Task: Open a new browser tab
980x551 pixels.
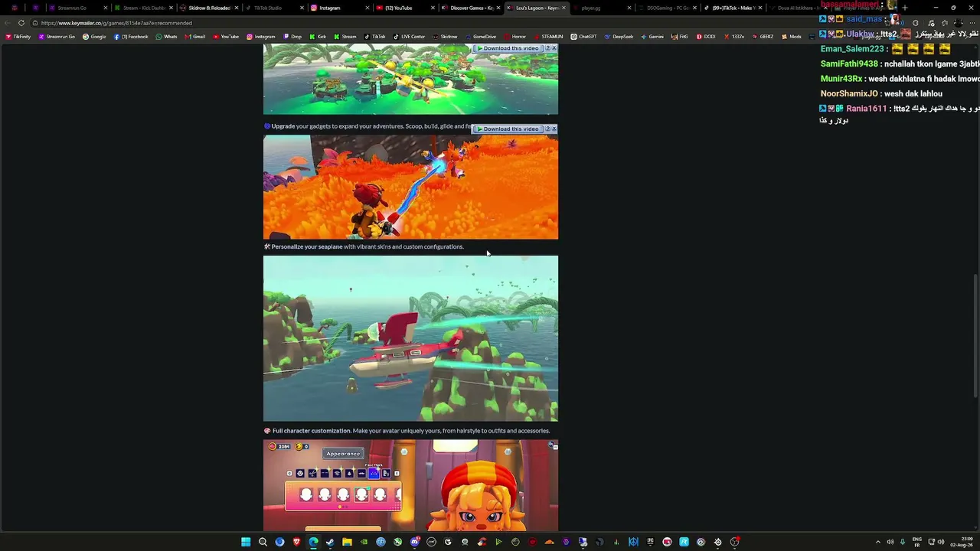Action: 905,8
